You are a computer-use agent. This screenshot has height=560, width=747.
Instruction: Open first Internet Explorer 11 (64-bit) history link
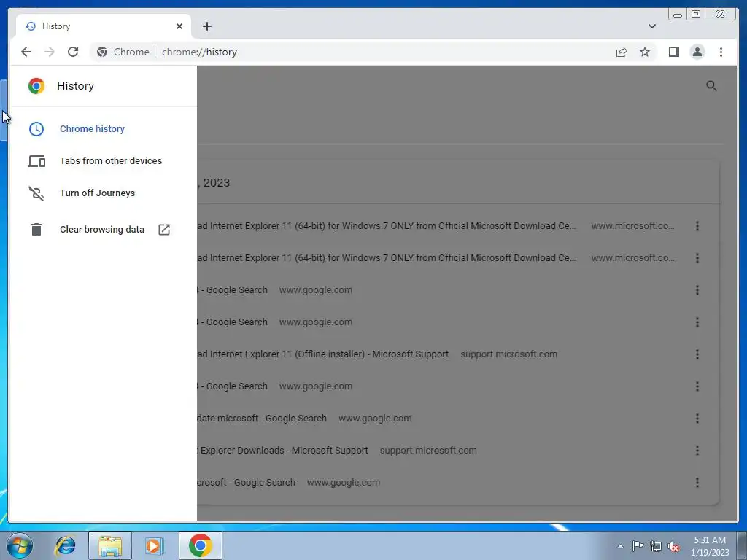tap(387, 226)
